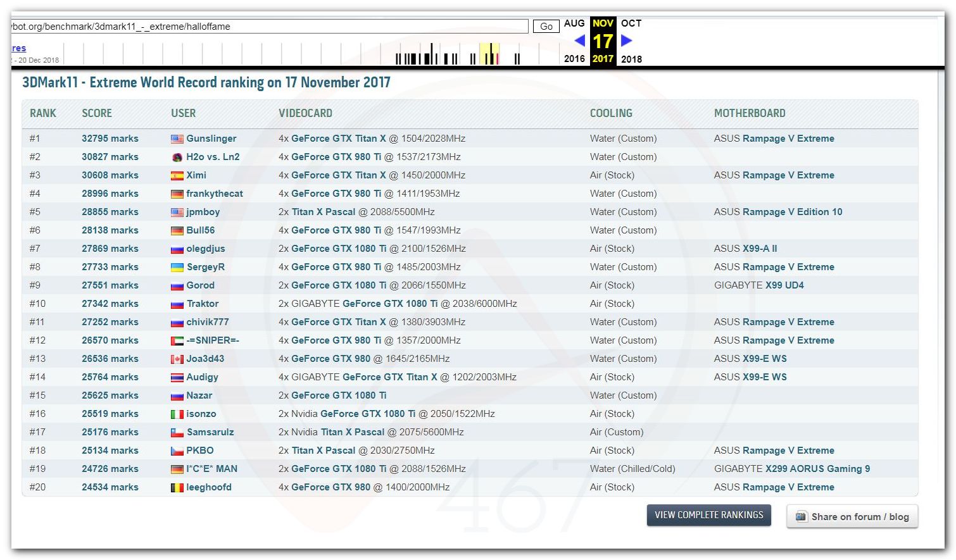Viewport: 956px width, 560px height.
Task: Select AUG month in Wayback toolbar
Action: [574, 23]
